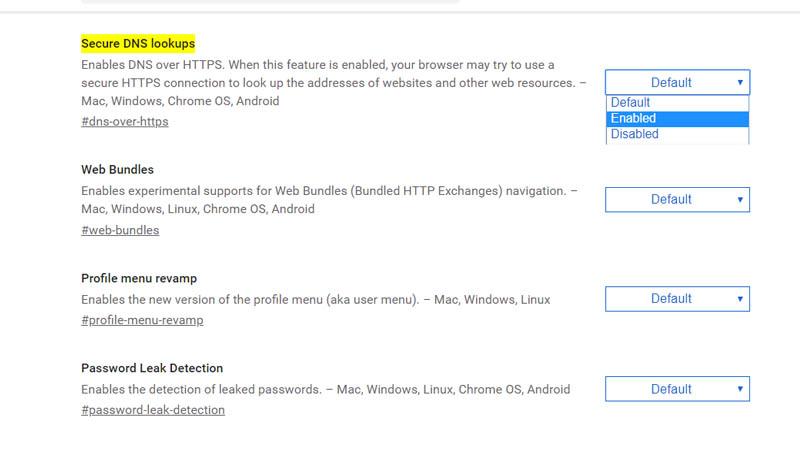Click the Password Leak Detection heading

pyautogui.click(x=152, y=368)
